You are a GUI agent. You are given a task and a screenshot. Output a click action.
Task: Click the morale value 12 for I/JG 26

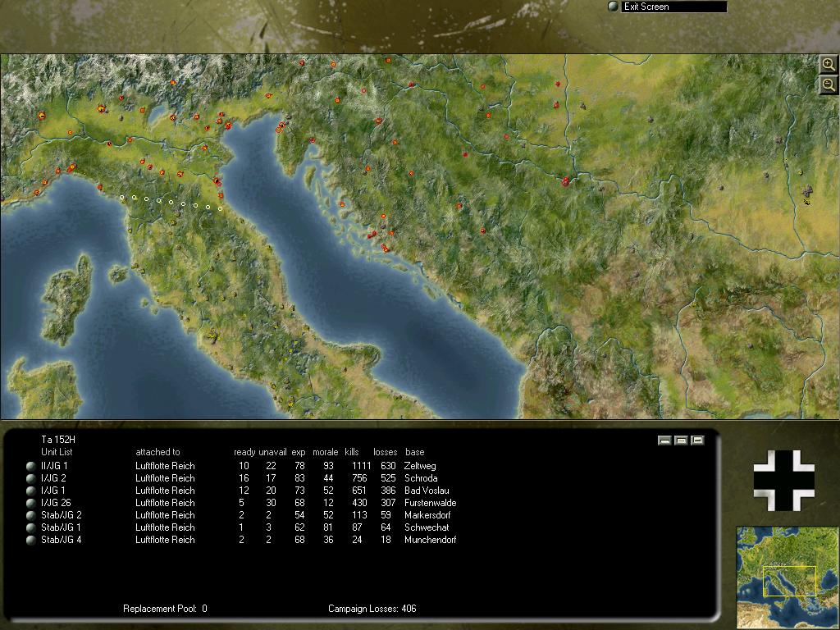[x=328, y=503]
